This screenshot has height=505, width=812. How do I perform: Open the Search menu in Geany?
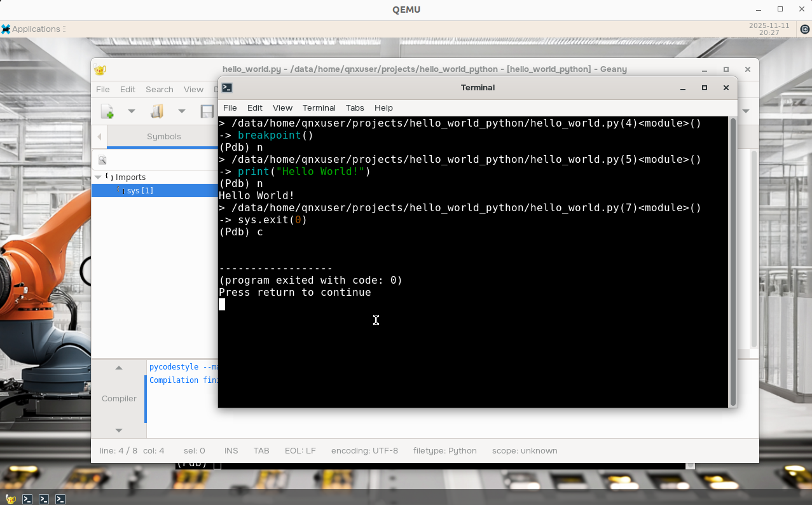[x=159, y=90]
